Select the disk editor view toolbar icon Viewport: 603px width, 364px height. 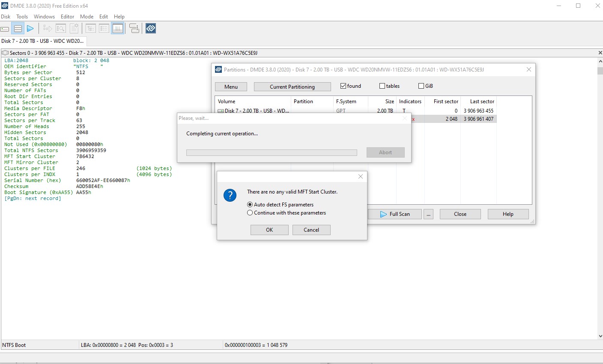point(118,29)
